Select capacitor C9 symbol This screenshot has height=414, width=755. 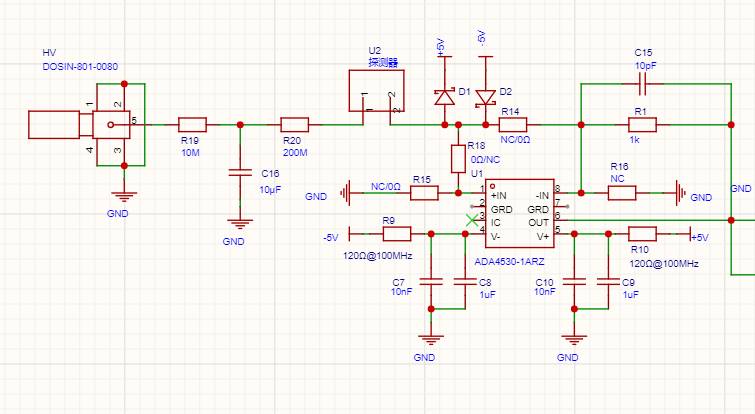[608, 281]
